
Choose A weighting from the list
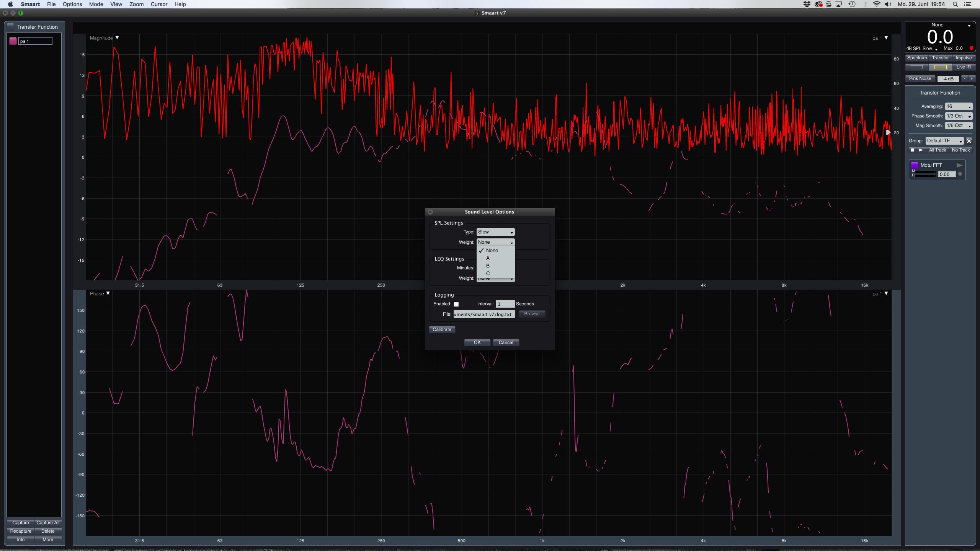[488, 258]
